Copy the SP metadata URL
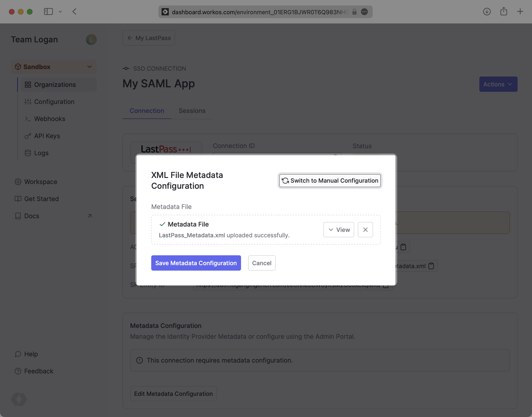This screenshot has width=532, height=417. [x=431, y=266]
